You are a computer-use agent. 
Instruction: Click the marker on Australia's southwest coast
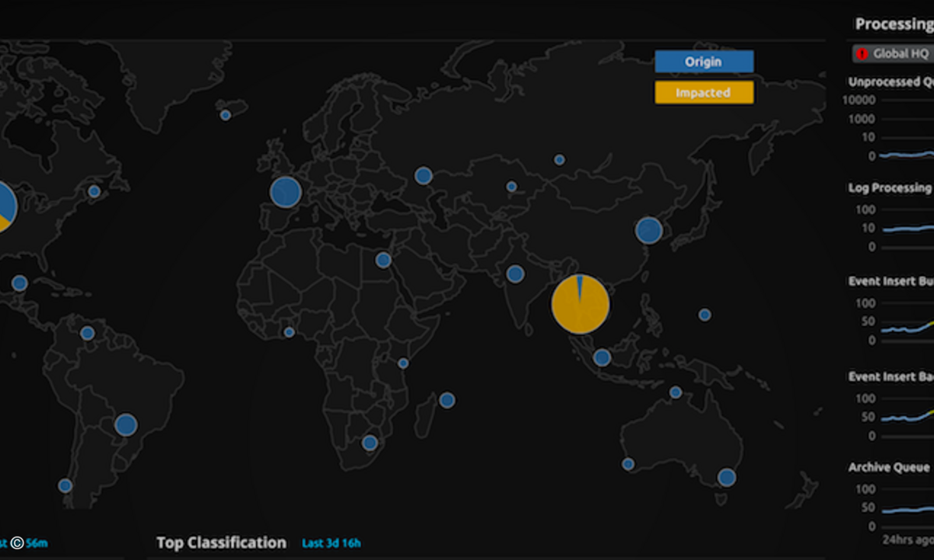click(628, 464)
